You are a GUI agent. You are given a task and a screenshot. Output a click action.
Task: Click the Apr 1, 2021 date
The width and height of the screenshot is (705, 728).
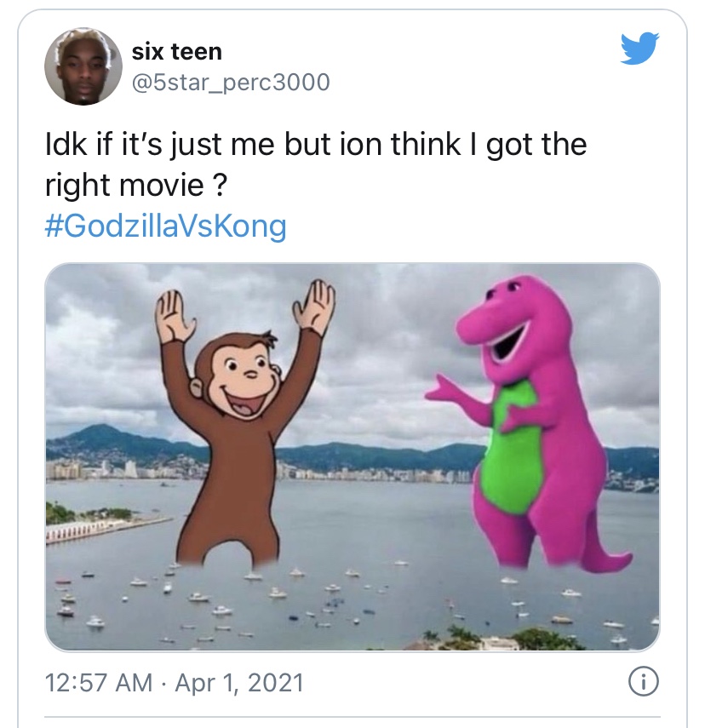click(239, 682)
